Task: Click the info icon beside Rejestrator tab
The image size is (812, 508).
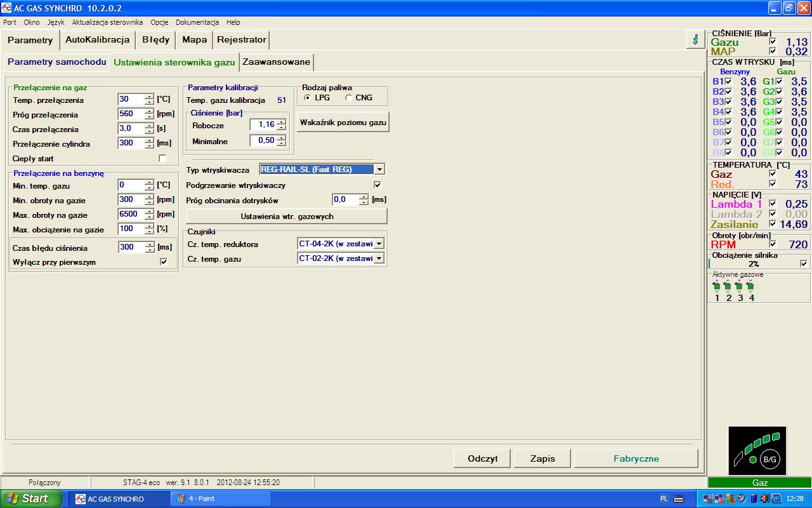Action: pos(695,39)
